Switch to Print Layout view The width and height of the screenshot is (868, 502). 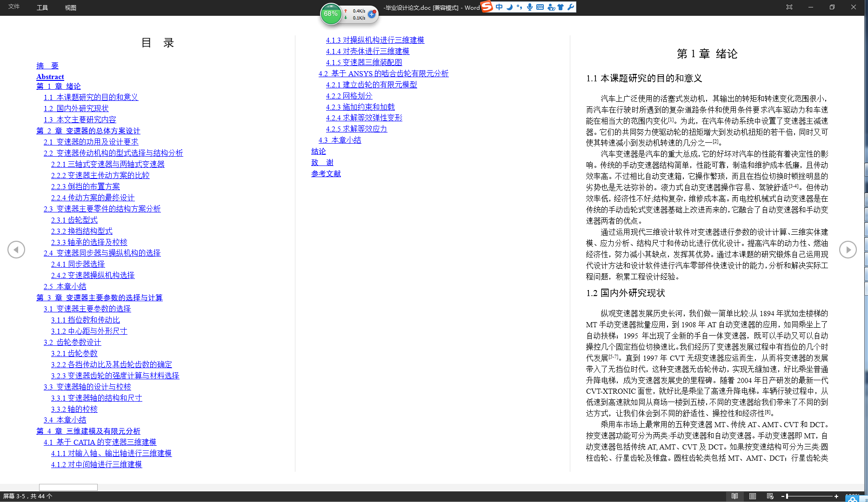click(x=752, y=496)
